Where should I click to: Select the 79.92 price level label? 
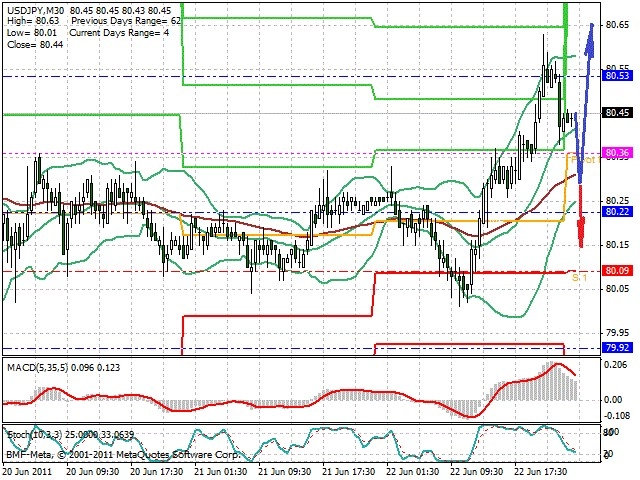(x=617, y=348)
